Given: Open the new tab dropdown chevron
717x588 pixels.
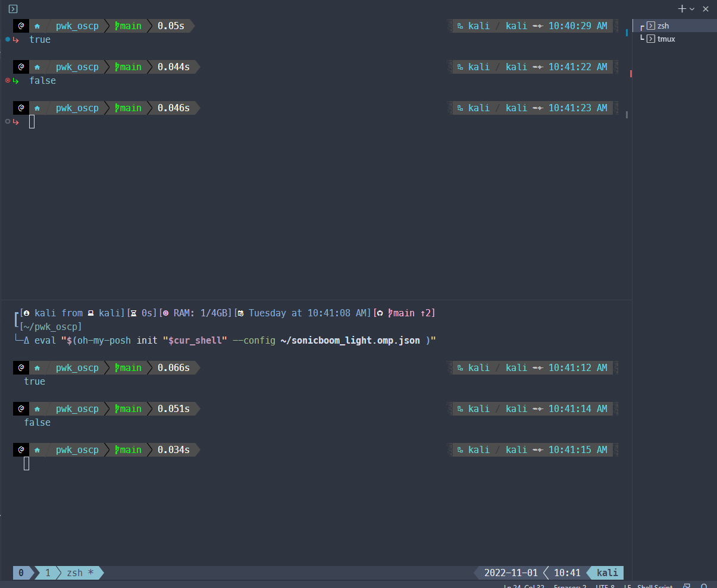Looking at the screenshot, I should coord(691,9).
